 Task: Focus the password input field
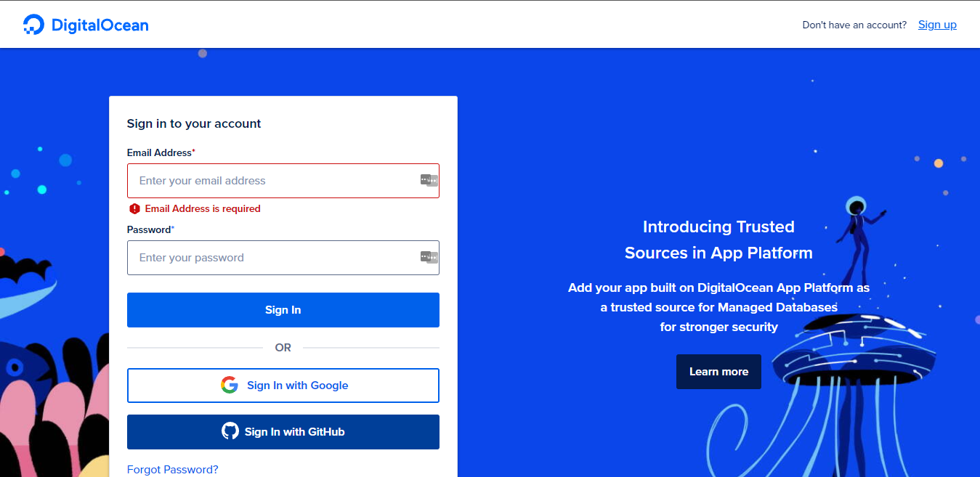283,258
